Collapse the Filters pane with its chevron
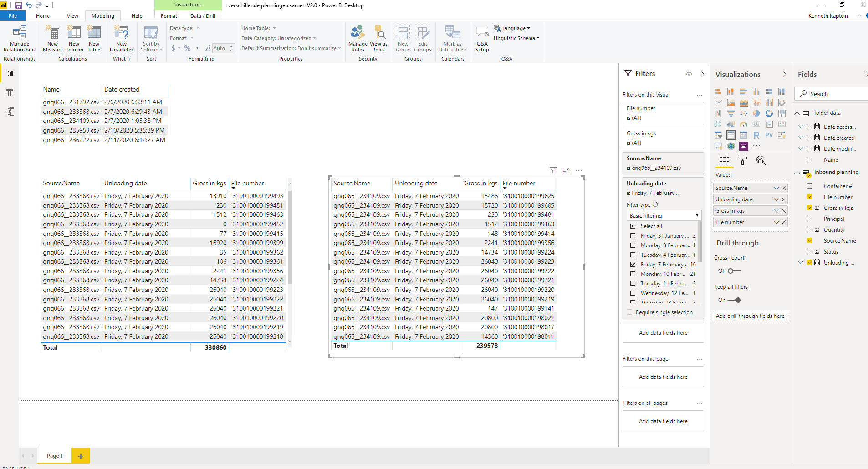 [703, 74]
